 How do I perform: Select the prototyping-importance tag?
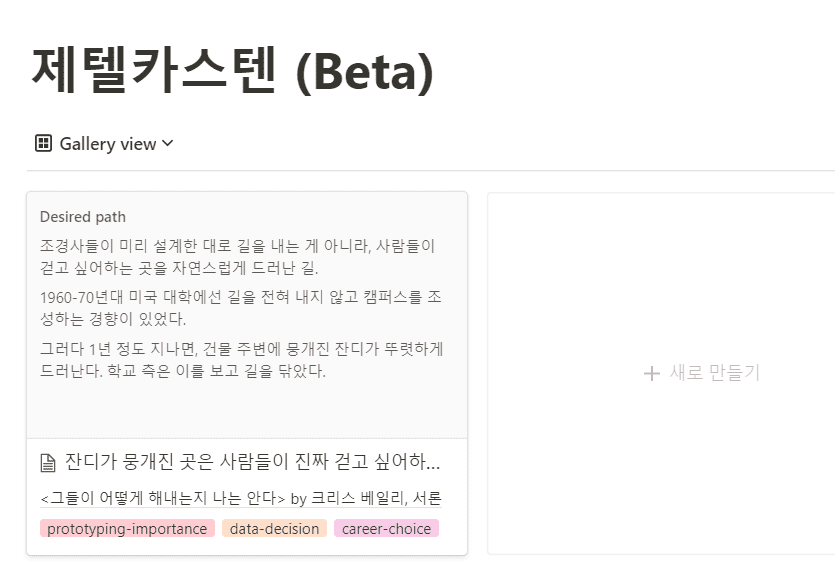coord(127,529)
